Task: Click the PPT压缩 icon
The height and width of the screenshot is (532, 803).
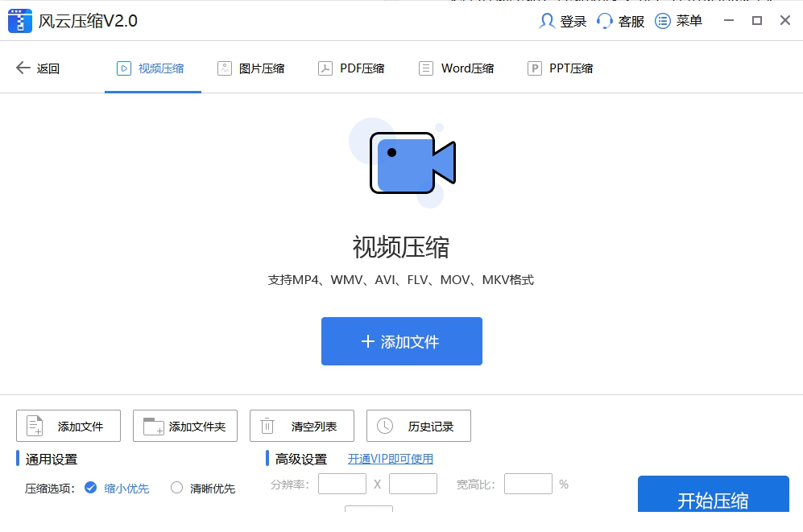Action: [x=534, y=68]
